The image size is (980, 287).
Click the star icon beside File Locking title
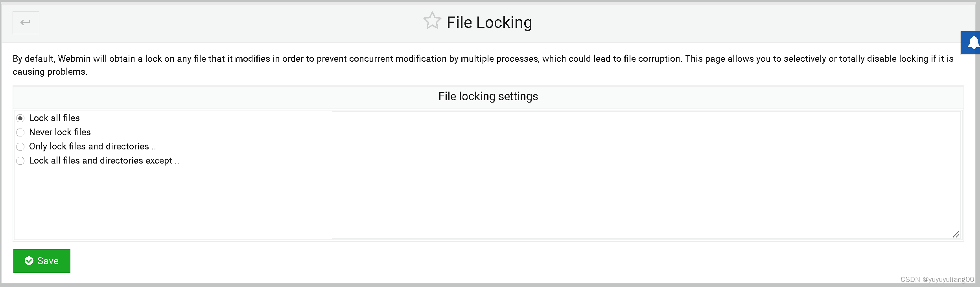pos(432,21)
